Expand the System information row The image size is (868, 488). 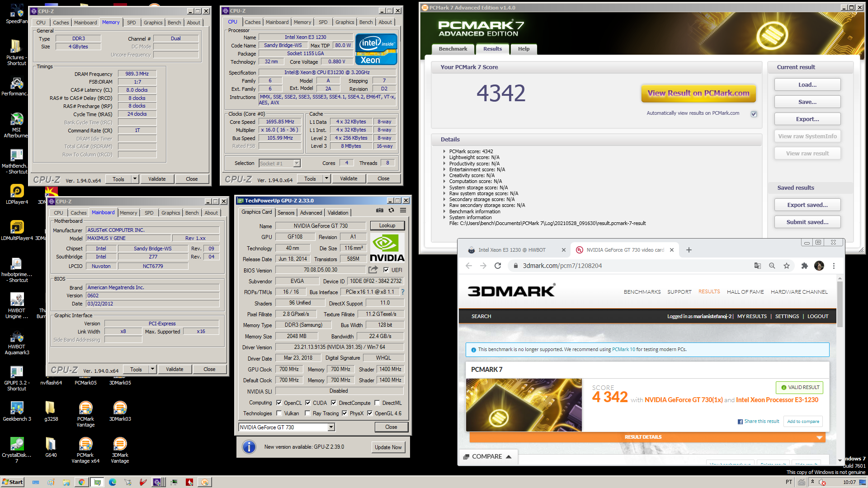(x=444, y=217)
